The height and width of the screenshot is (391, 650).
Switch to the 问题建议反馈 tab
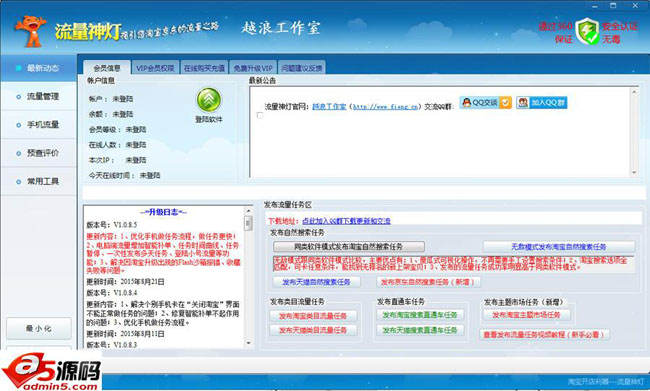(x=301, y=68)
